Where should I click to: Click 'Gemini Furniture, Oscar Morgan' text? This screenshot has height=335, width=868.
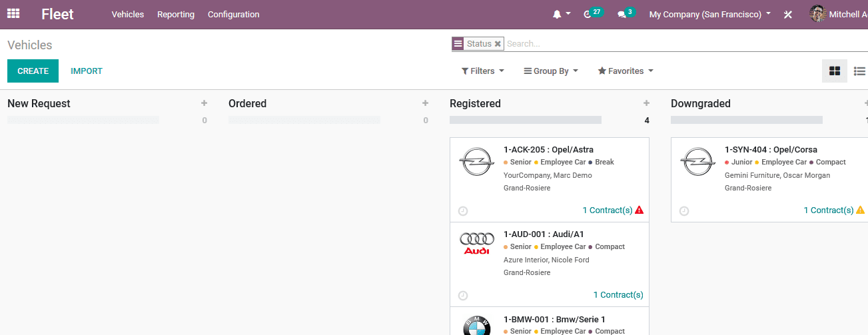tap(777, 176)
